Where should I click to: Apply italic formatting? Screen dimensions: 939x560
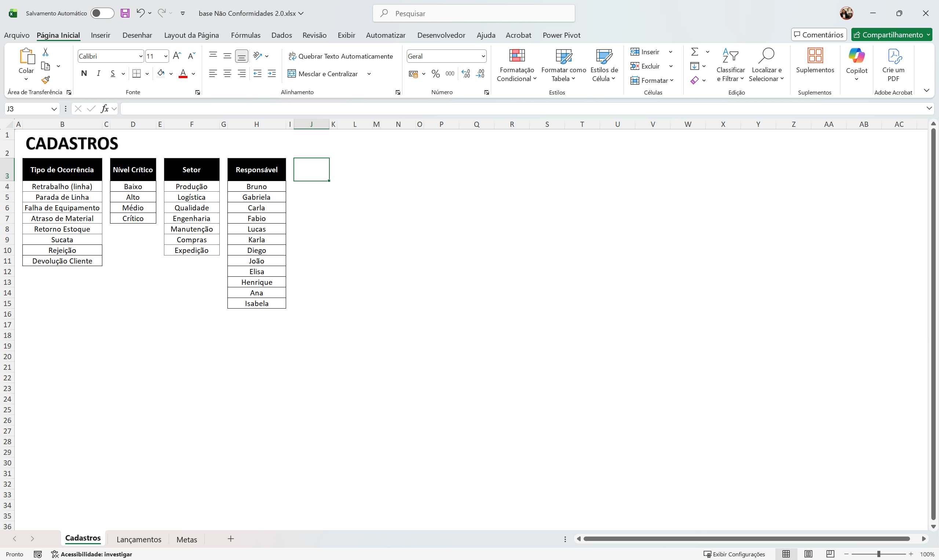pyautogui.click(x=98, y=73)
